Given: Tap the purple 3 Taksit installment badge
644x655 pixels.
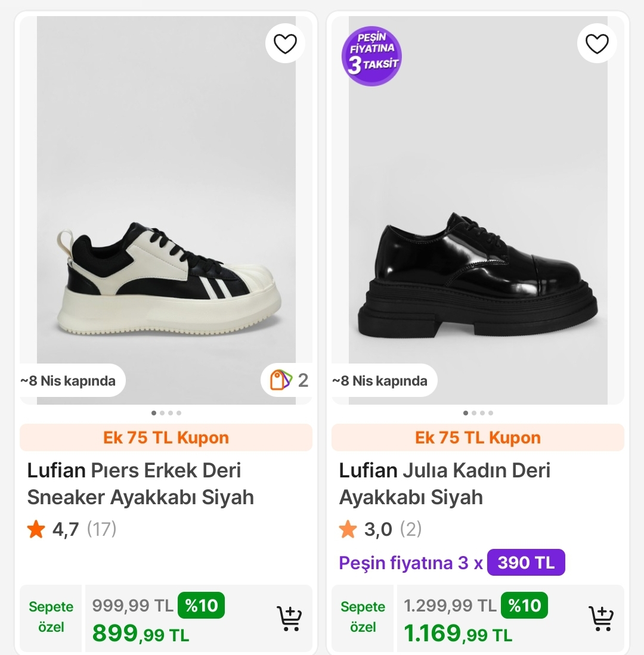Looking at the screenshot, I should pos(371,55).
